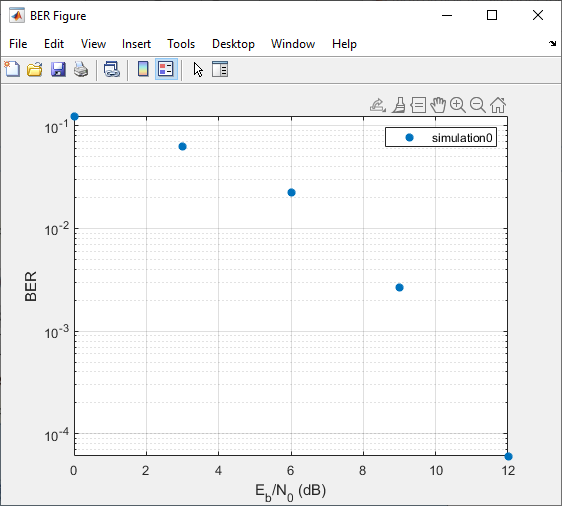Minimize the BER Figure window
This screenshot has height=506, width=562.
click(447, 15)
